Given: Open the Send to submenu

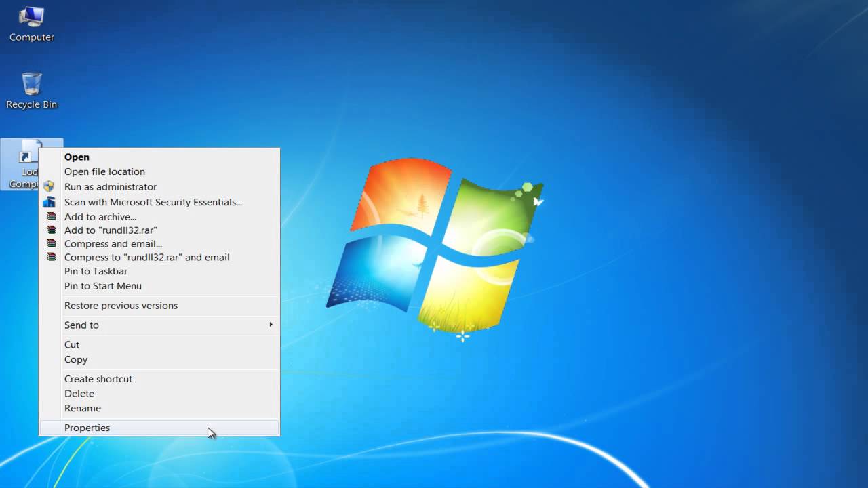Looking at the screenshot, I should (159, 325).
